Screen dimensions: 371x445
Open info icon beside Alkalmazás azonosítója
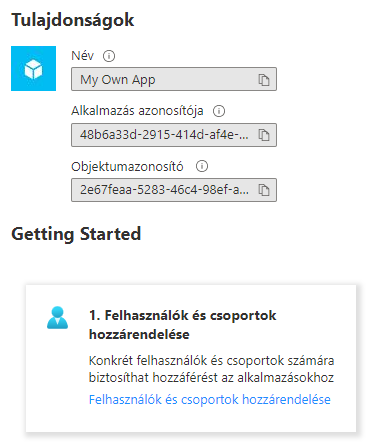coord(219,111)
